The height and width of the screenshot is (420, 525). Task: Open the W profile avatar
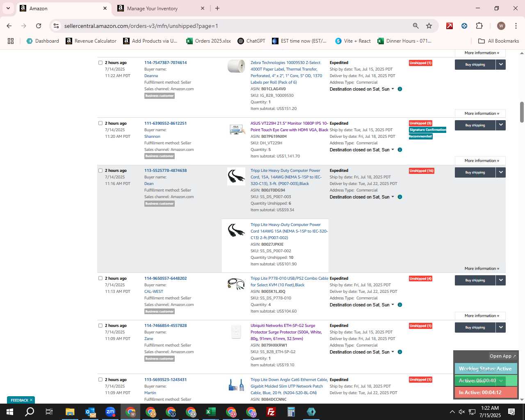pyautogui.click(x=501, y=26)
